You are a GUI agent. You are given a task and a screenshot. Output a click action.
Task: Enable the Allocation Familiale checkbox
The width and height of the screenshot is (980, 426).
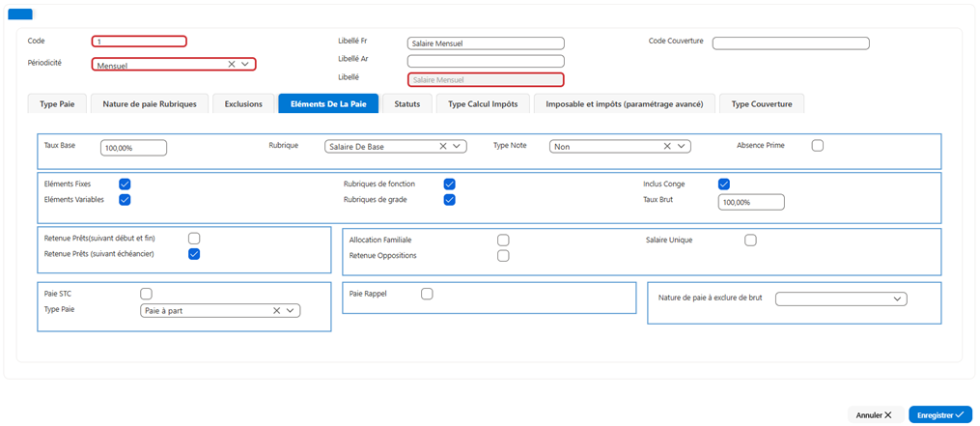(503, 241)
